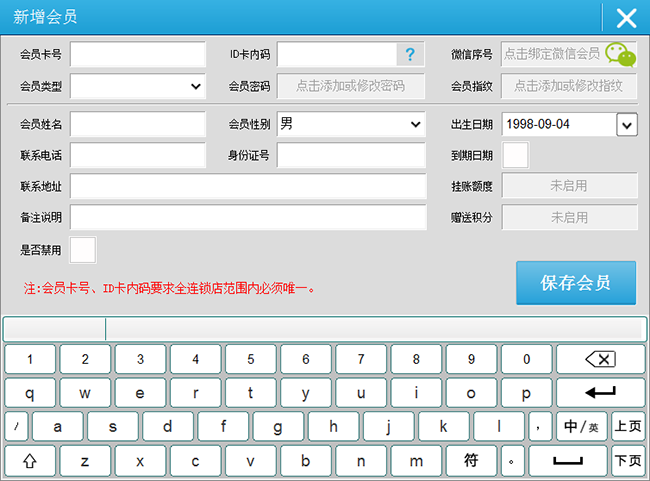This screenshot has width=650, height=481.
Task: Click the WeChat binding icon
Action: point(620,54)
